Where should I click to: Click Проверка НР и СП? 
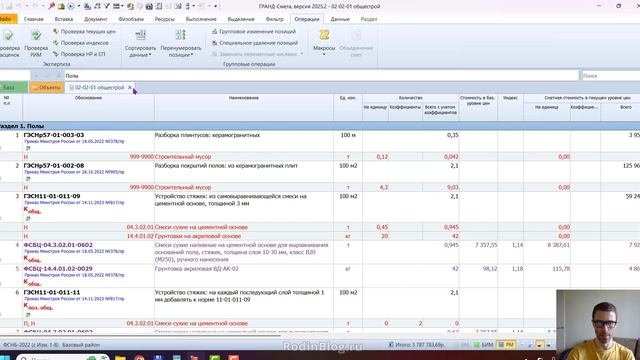(x=79, y=54)
